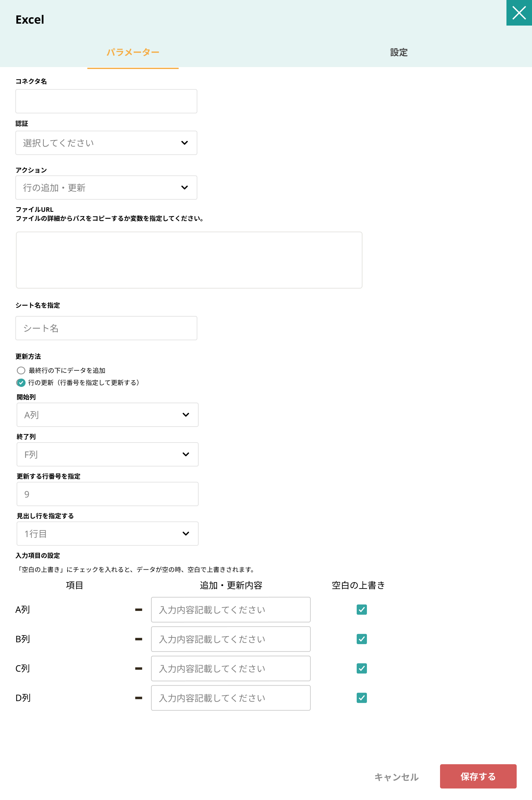This screenshot has height=800, width=532.
Task: Click the 入力項目の設定 section label
Action: click(x=38, y=556)
